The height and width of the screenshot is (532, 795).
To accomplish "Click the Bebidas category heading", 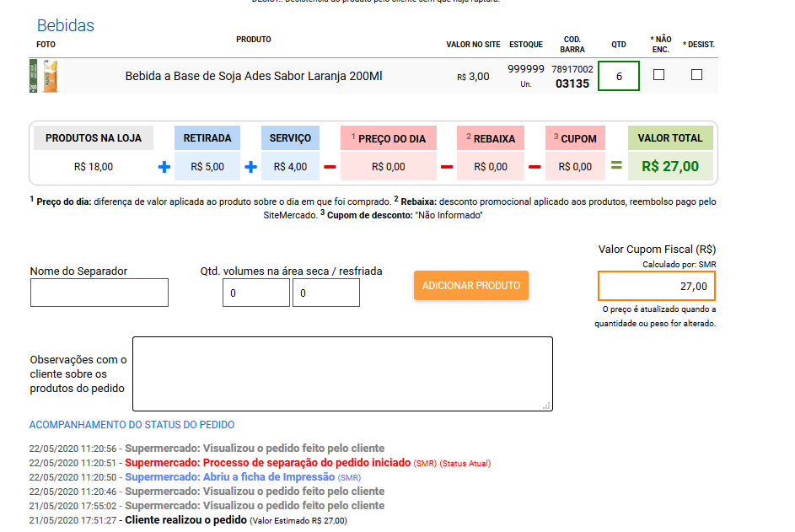I will 66,25.
